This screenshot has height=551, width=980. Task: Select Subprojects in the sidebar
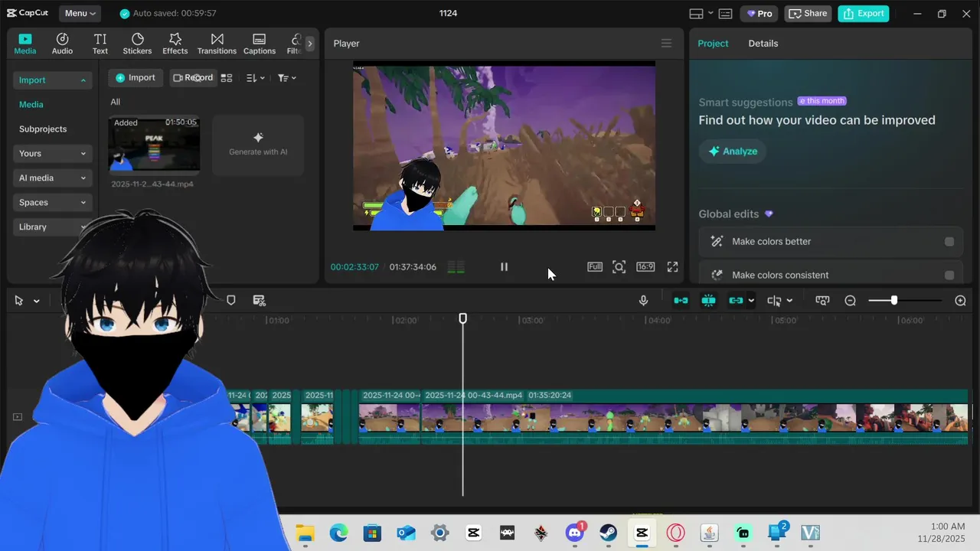tap(43, 129)
